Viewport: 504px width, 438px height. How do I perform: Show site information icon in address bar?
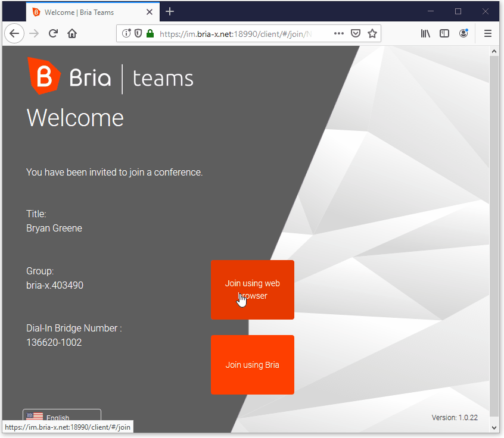click(x=126, y=33)
